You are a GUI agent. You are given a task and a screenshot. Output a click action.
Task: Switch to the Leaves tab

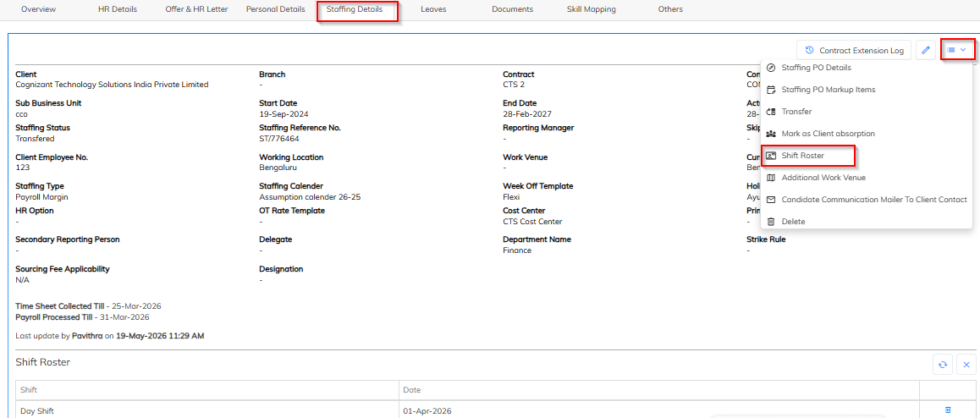pyautogui.click(x=434, y=9)
